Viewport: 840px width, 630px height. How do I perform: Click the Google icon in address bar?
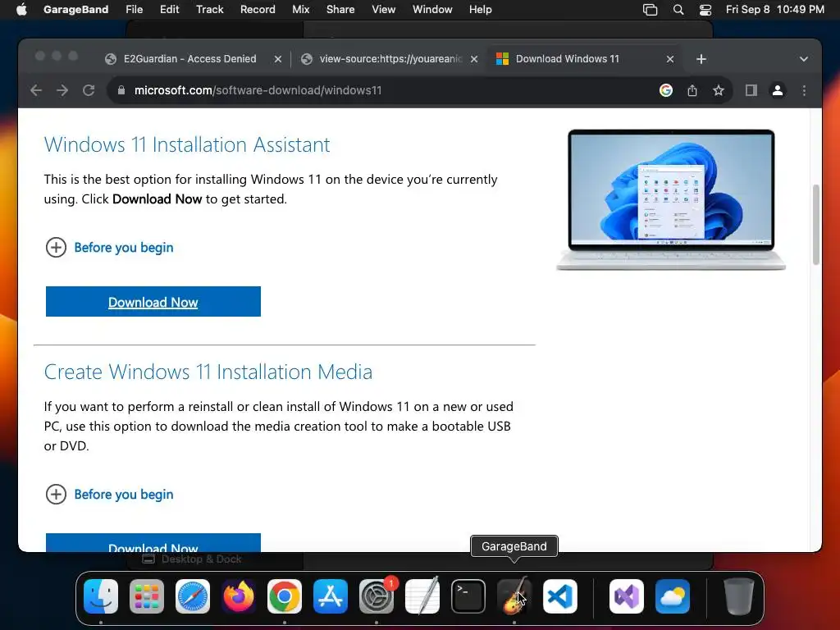pyautogui.click(x=666, y=90)
